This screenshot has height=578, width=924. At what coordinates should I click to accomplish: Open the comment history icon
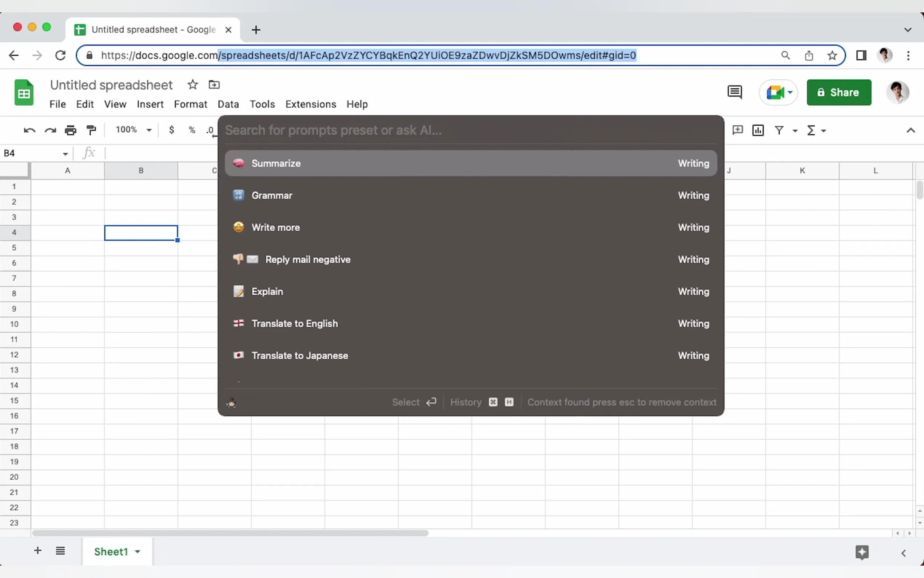tap(734, 92)
